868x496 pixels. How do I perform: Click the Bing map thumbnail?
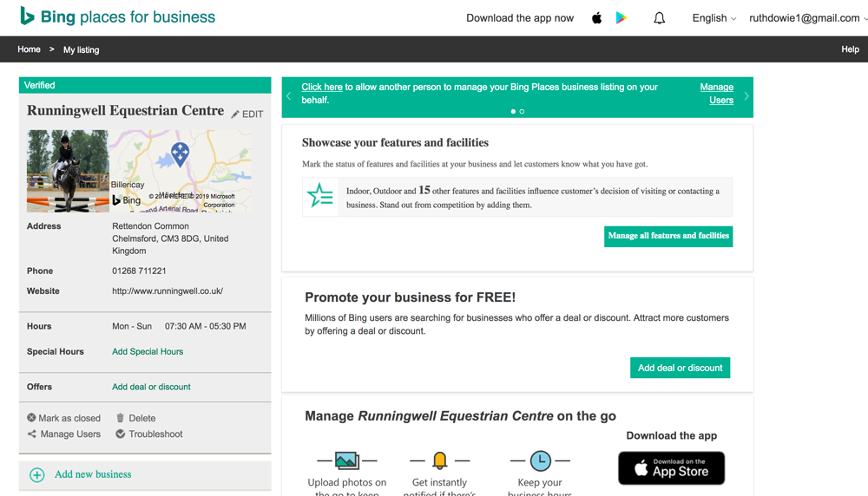pos(180,171)
